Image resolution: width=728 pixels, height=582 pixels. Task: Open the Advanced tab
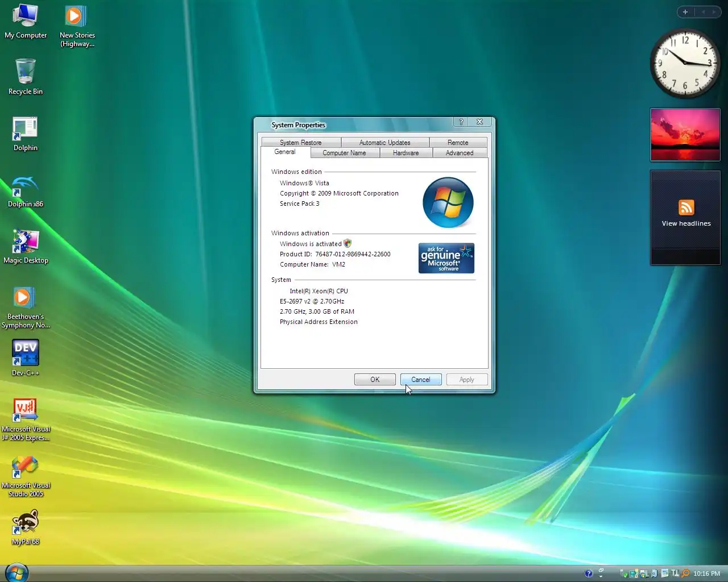click(x=460, y=153)
